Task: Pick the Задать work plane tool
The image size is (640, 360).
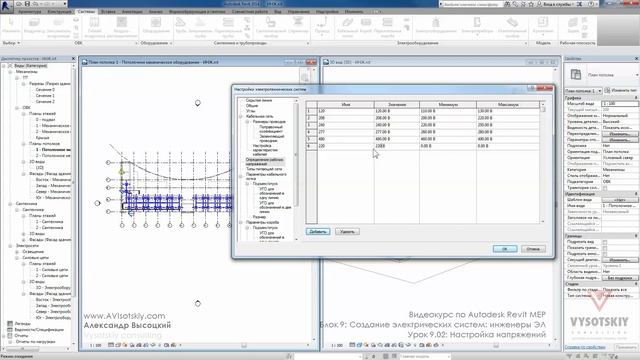Action: coord(573,26)
